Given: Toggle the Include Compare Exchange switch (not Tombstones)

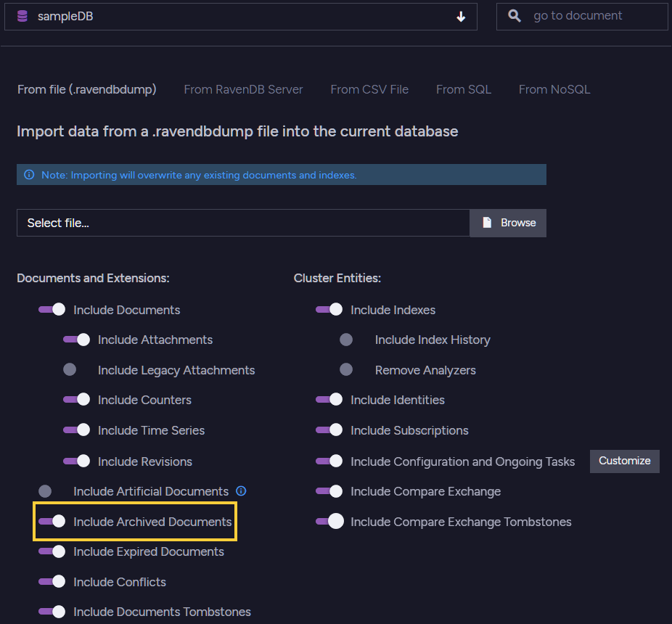Looking at the screenshot, I should click(x=329, y=491).
